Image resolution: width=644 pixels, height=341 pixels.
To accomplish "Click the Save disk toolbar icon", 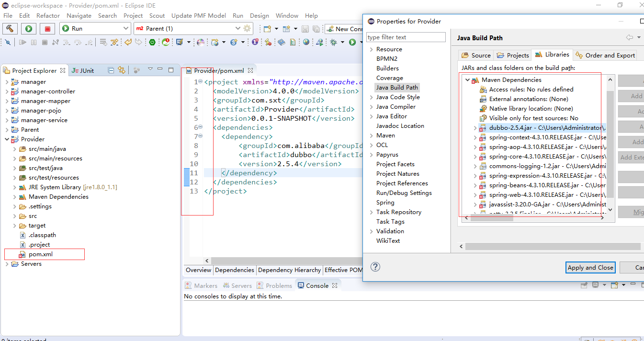I will click(305, 29).
